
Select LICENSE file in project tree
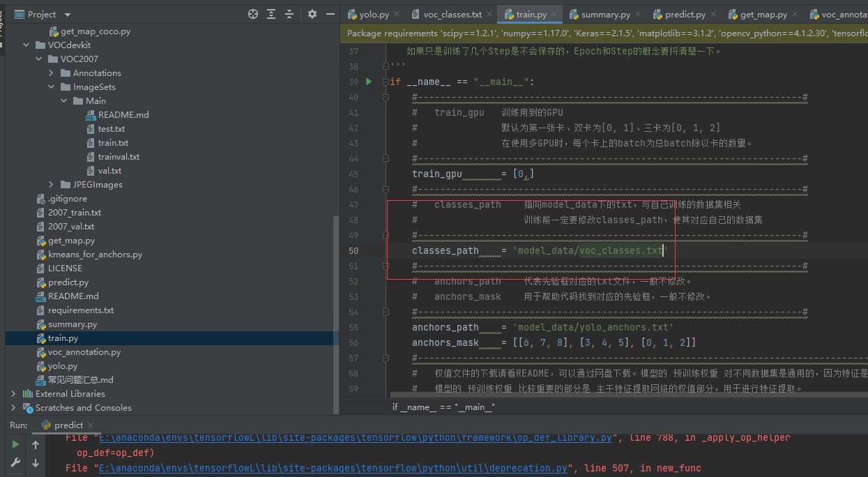59,268
